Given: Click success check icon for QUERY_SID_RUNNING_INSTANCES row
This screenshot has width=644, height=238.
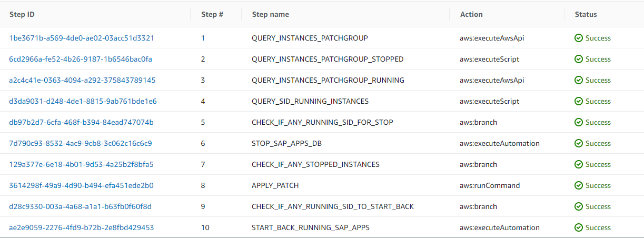Looking at the screenshot, I should click(x=579, y=101).
